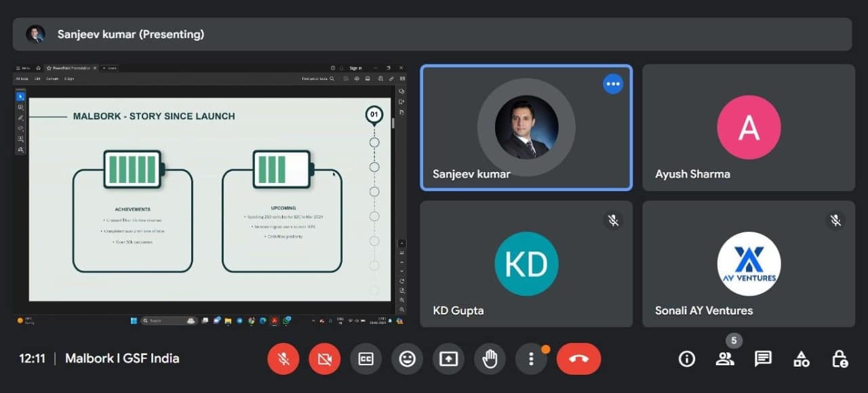Show the participants people list
The height and width of the screenshot is (393, 868).
pos(725,359)
